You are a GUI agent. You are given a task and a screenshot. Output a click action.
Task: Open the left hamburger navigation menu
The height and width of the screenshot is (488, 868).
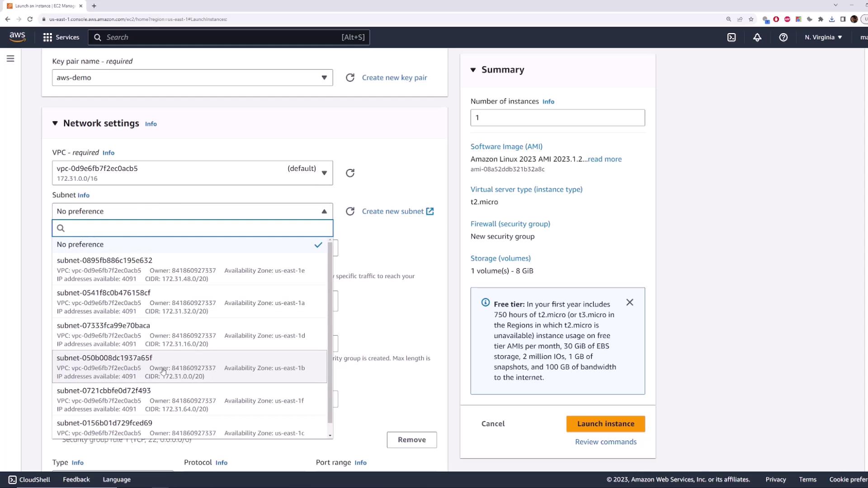coord(10,59)
